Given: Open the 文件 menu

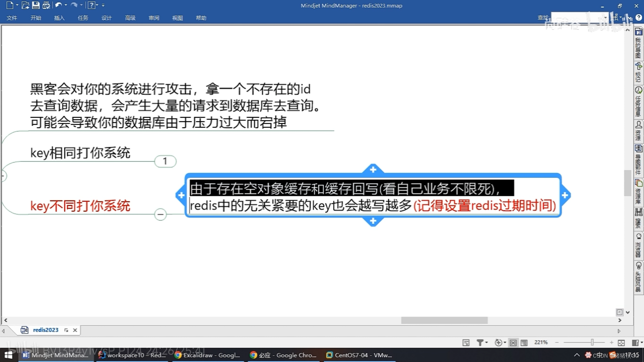Looking at the screenshot, I should tap(12, 18).
